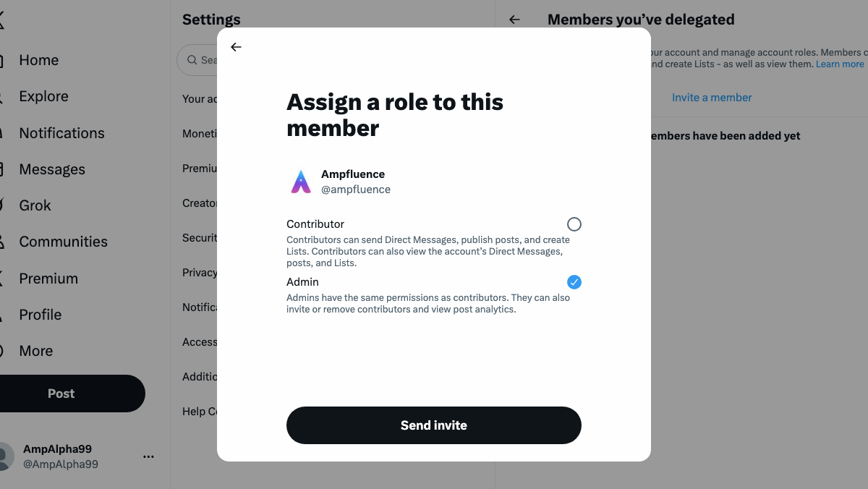Open the account options three-dots menu
This screenshot has height=489, width=868.
[149, 456]
